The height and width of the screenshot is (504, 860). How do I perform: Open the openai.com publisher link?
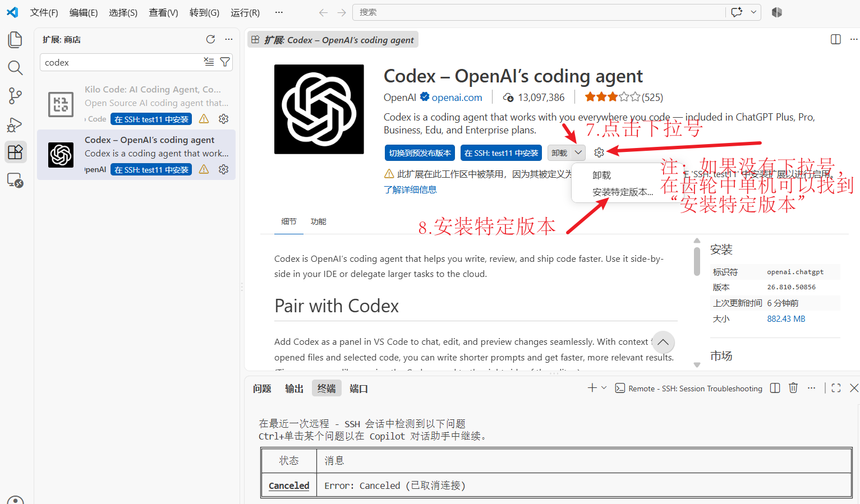click(457, 98)
